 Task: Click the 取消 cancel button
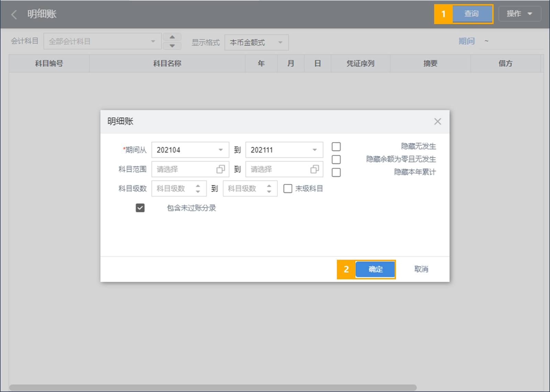pyautogui.click(x=421, y=269)
